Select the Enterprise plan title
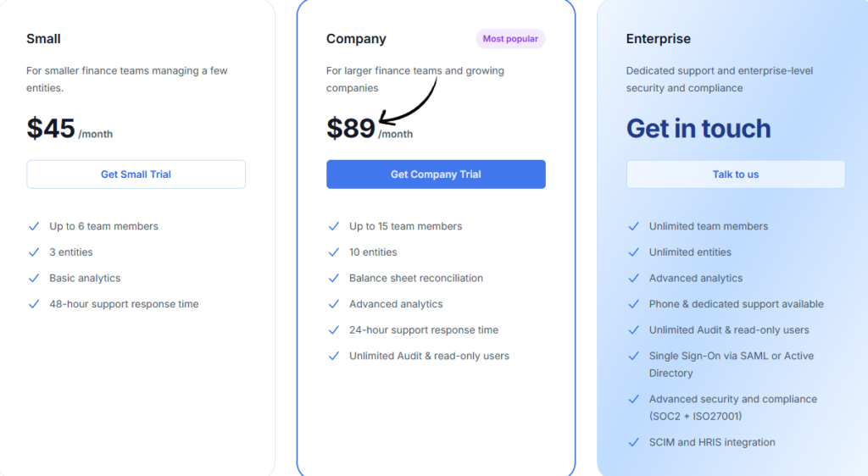Viewport: 868px width, 476px height. (x=658, y=39)
